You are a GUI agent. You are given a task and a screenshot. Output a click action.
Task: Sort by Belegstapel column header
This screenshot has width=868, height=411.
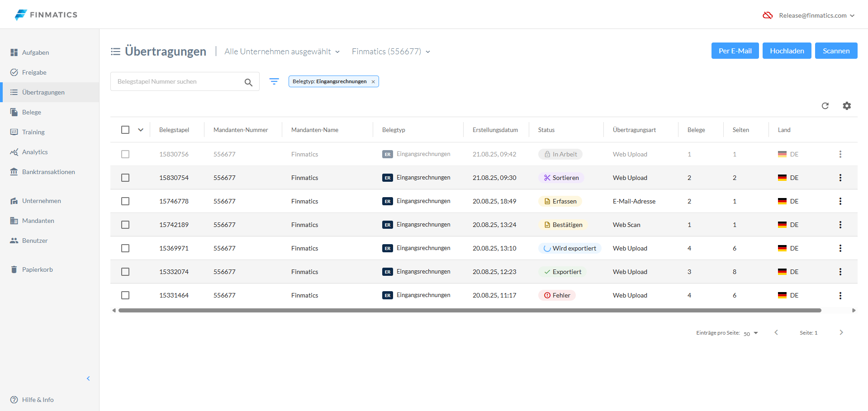tap(174, 130)
